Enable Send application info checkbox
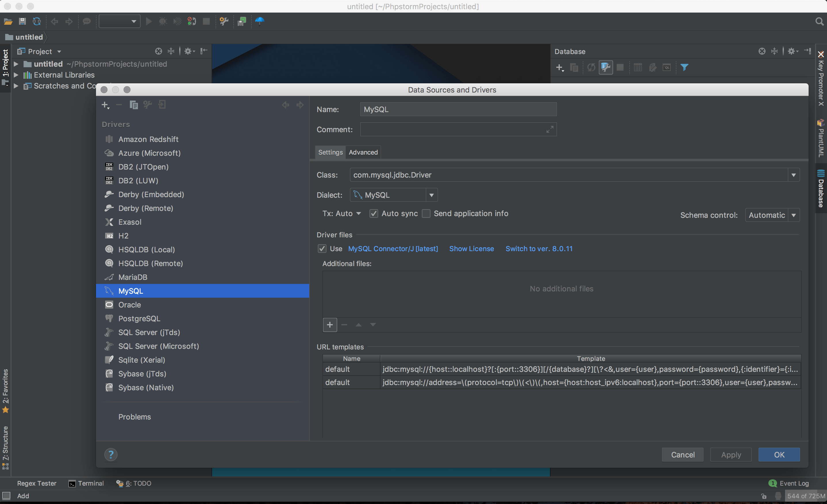827x504 pixels. tap(426, 214)
